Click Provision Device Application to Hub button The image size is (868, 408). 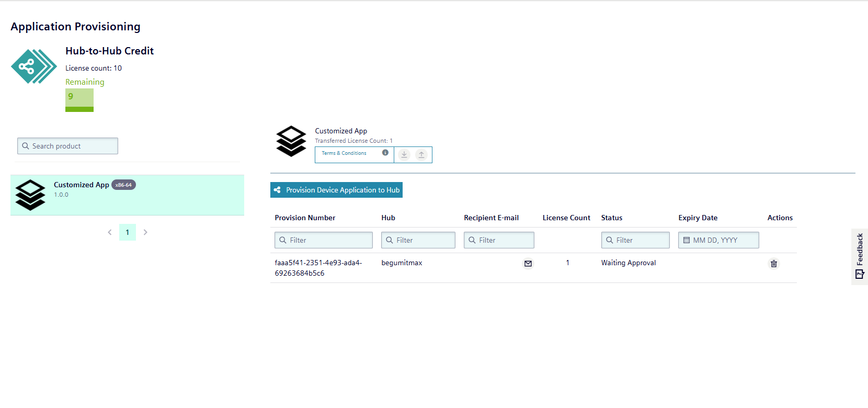[336, 190]
